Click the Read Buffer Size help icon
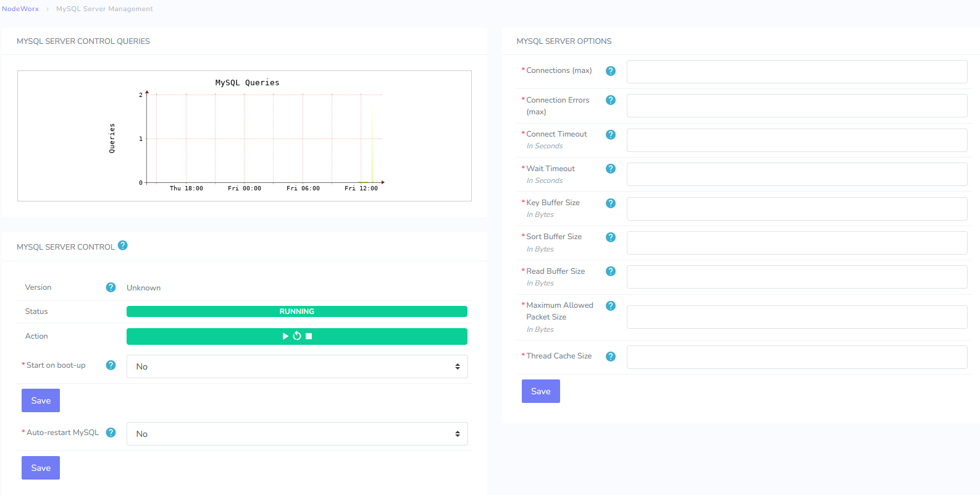The image size is (980, 495). point(611,271)
